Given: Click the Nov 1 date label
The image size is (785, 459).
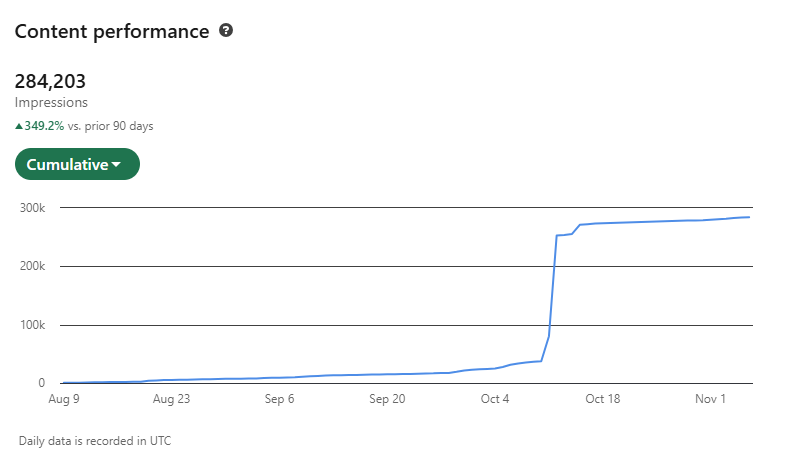Looking at the screenshot, I should (710, 398).
